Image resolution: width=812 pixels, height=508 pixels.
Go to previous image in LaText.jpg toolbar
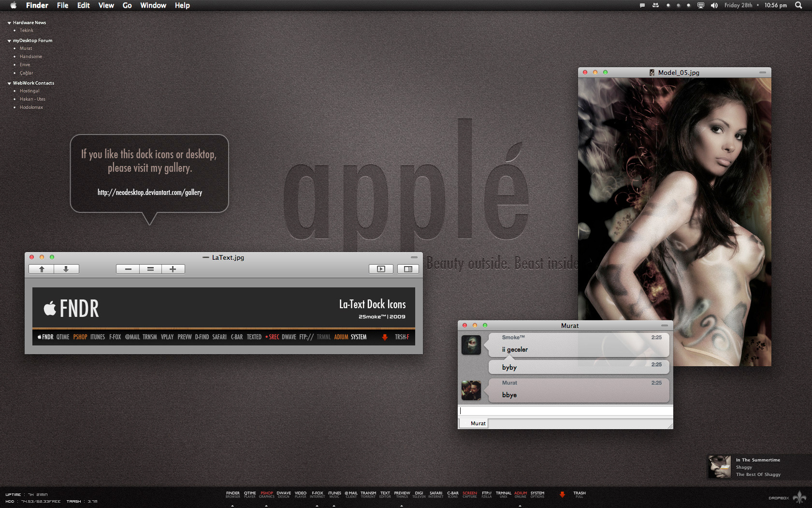[x=42, y=269]
